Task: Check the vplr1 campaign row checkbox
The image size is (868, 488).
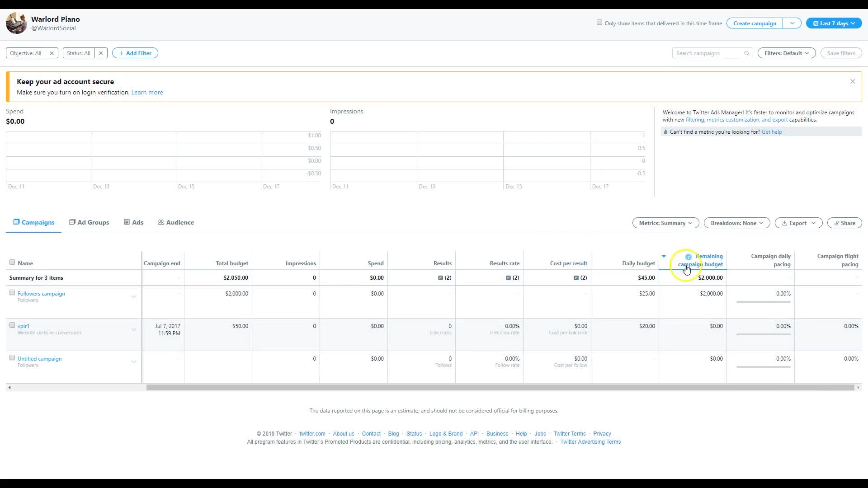Action: (12, 325)
